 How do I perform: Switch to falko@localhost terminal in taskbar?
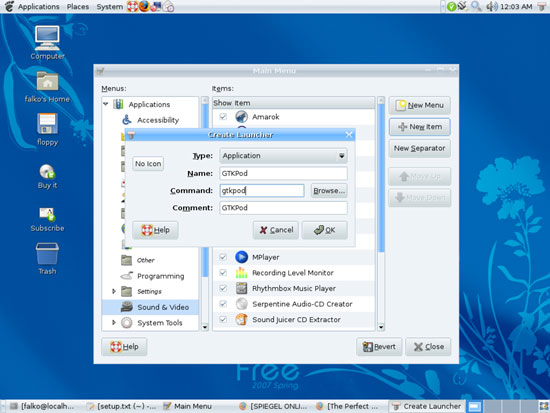42,406
